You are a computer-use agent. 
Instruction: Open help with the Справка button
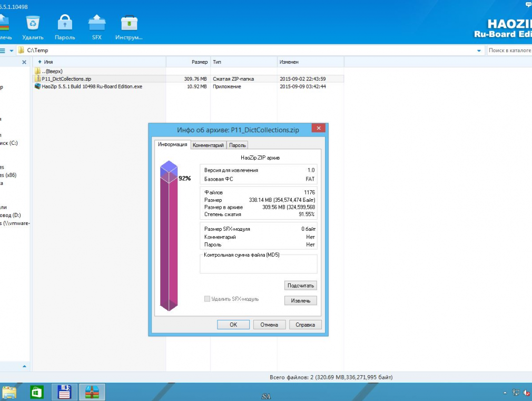[305, 325]
